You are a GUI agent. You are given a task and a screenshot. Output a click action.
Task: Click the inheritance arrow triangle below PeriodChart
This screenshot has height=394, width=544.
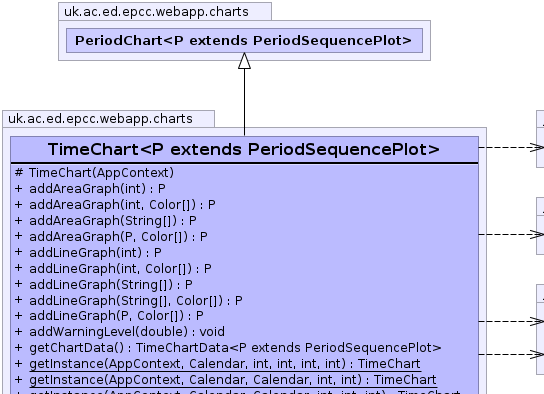(x=244, y=61)
